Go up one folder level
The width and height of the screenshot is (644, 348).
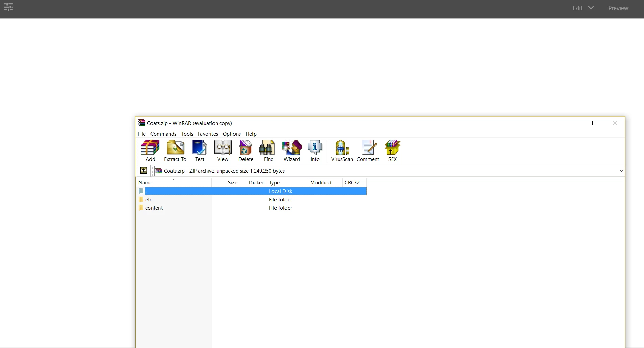click(x=144, y=170)
